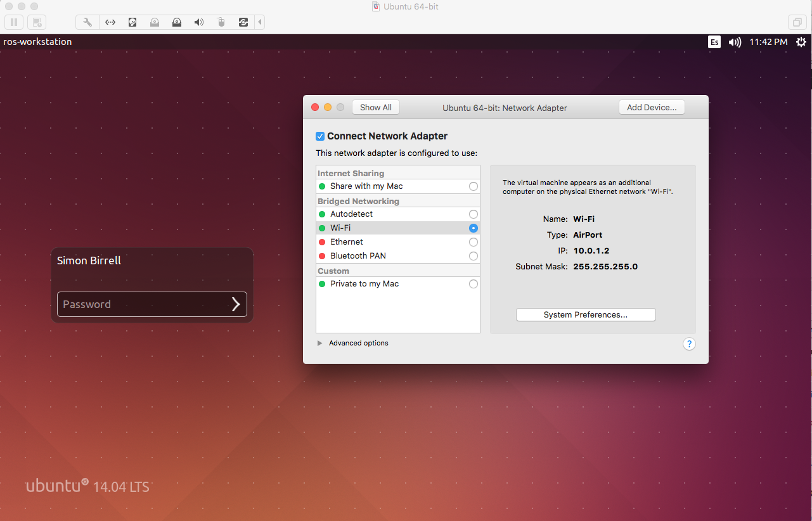Close the Network Adapter settings window

pyautogui.click(x=315, y=107)
